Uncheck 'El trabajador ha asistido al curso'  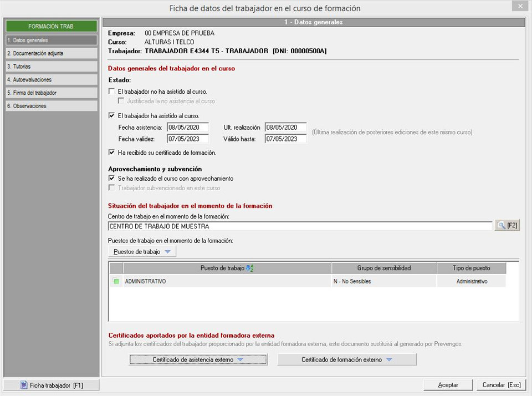pos(111,115)
